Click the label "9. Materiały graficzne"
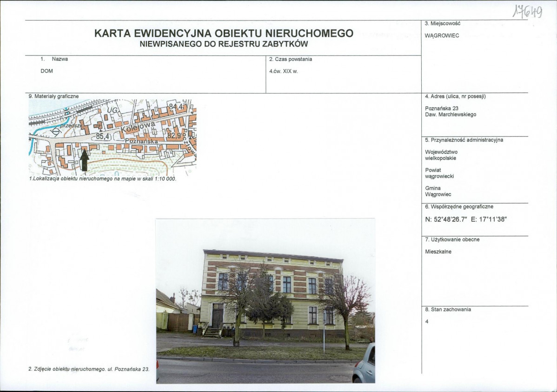 click(53, 96)
